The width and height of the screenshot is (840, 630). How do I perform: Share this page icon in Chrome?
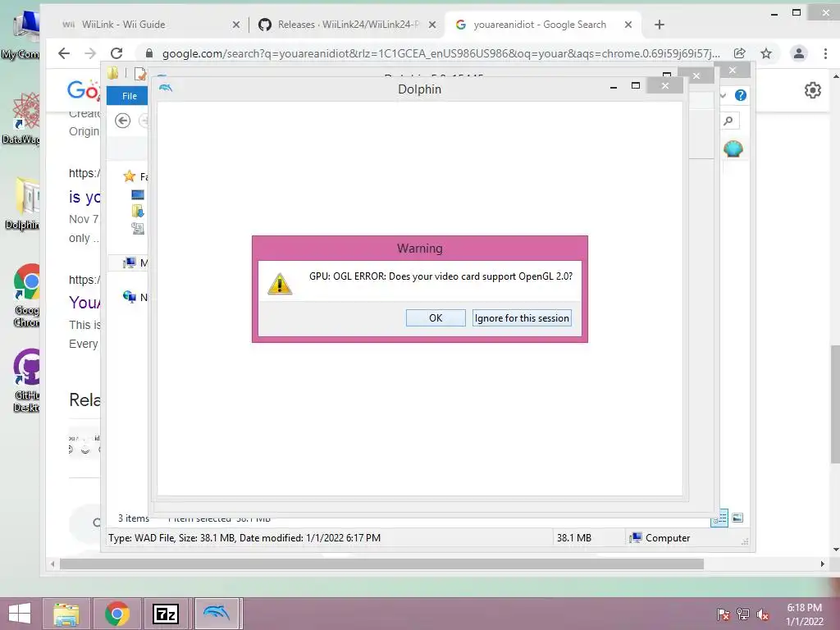[x=740, y=53]
